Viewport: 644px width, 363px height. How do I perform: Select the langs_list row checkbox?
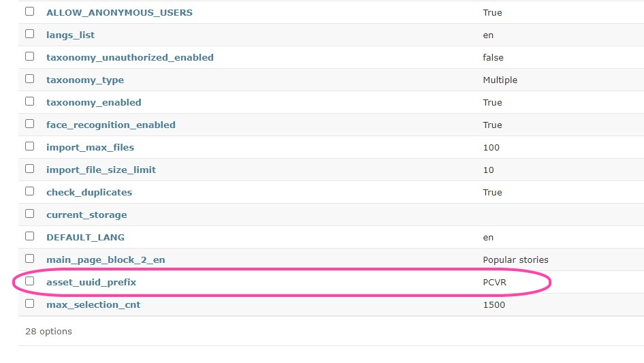click(x=29, y=33)
